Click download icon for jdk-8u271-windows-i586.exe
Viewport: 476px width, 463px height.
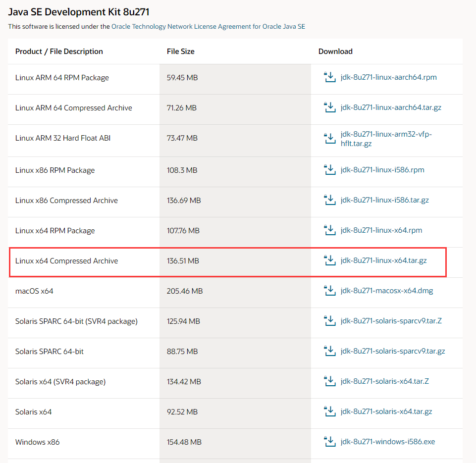coord(330,441)
